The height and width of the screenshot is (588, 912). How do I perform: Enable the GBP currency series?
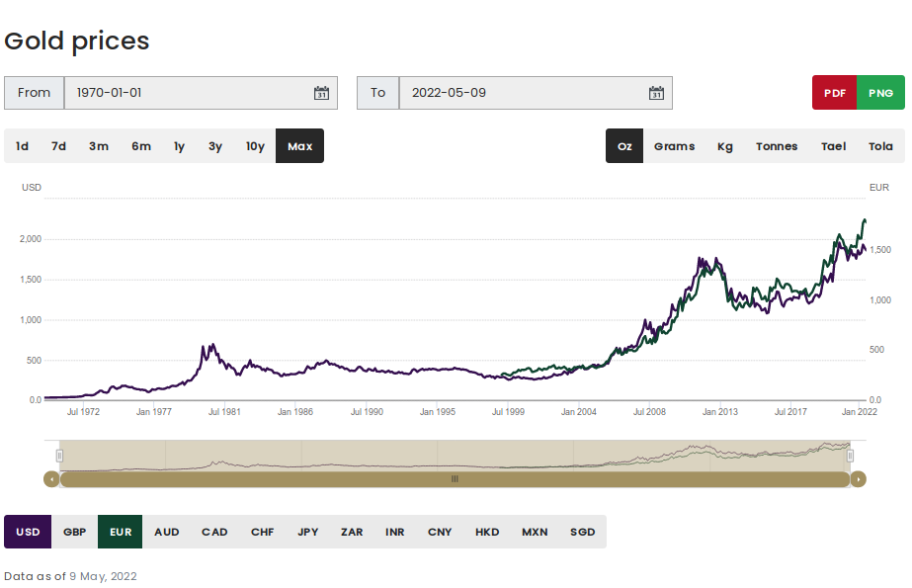coord(75,532)
